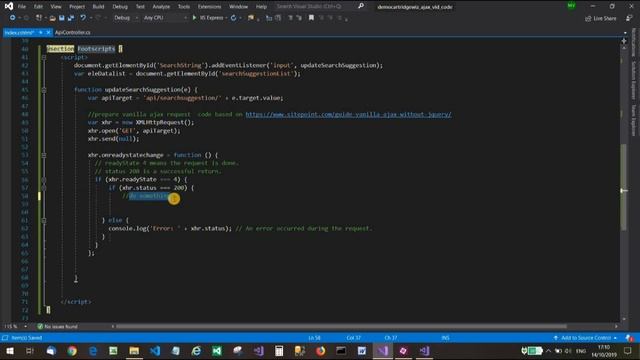Collapse the script block at line 41
640x360 pixels.
point(44,57)
